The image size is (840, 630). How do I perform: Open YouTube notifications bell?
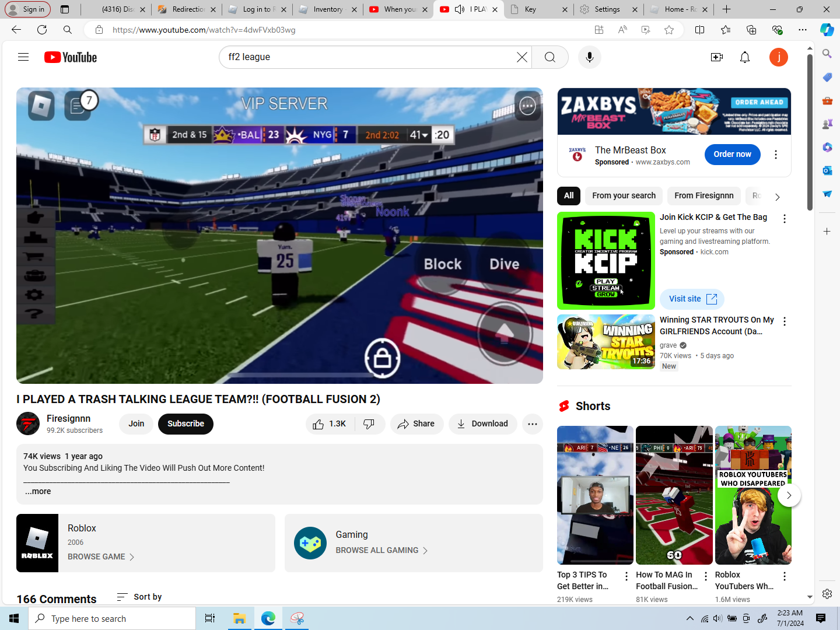[x=745, y=57]
